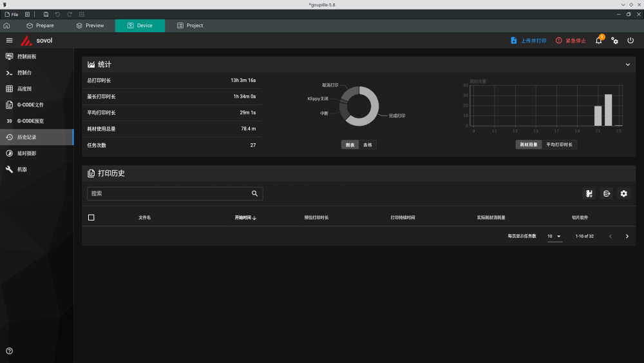Screen dimensions: 644x363
Task: Click the power icon in header
Action: pos(630,40)
